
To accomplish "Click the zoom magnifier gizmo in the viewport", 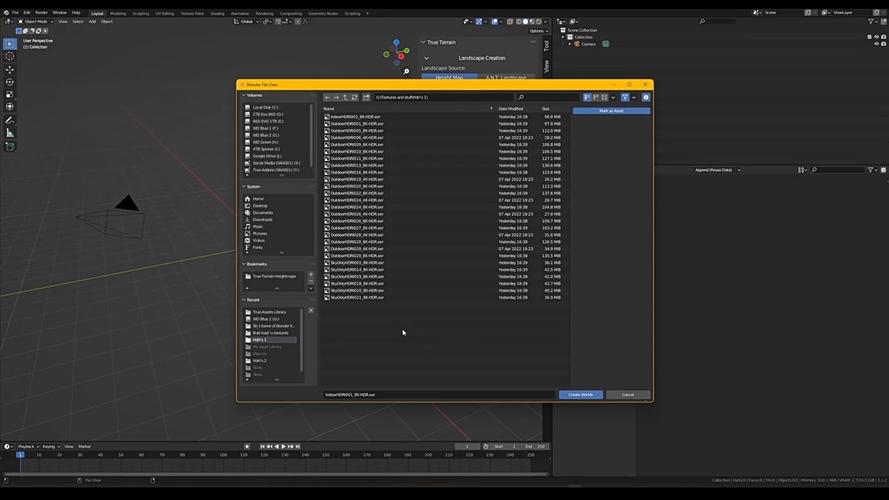I will click(406, 71).
